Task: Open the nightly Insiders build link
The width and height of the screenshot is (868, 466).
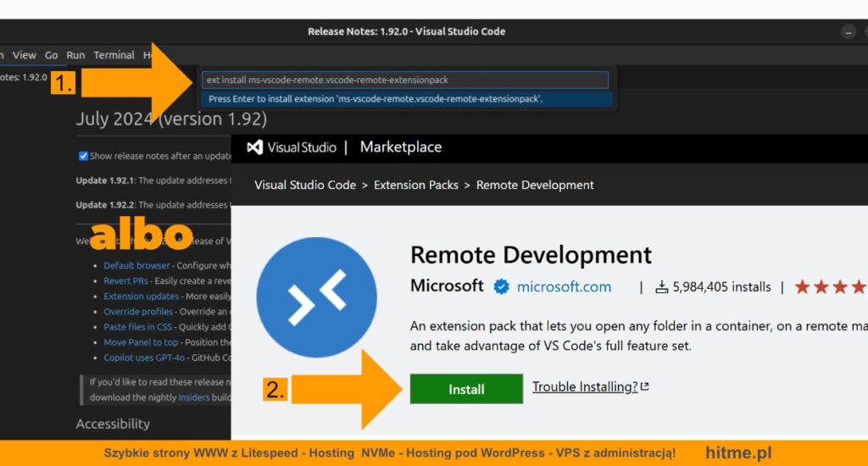Action: click(194, 397)
